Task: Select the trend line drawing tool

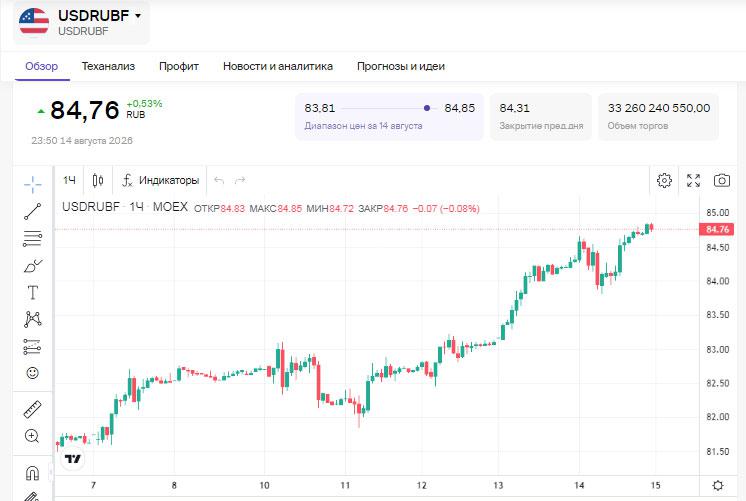Action: 32,211
